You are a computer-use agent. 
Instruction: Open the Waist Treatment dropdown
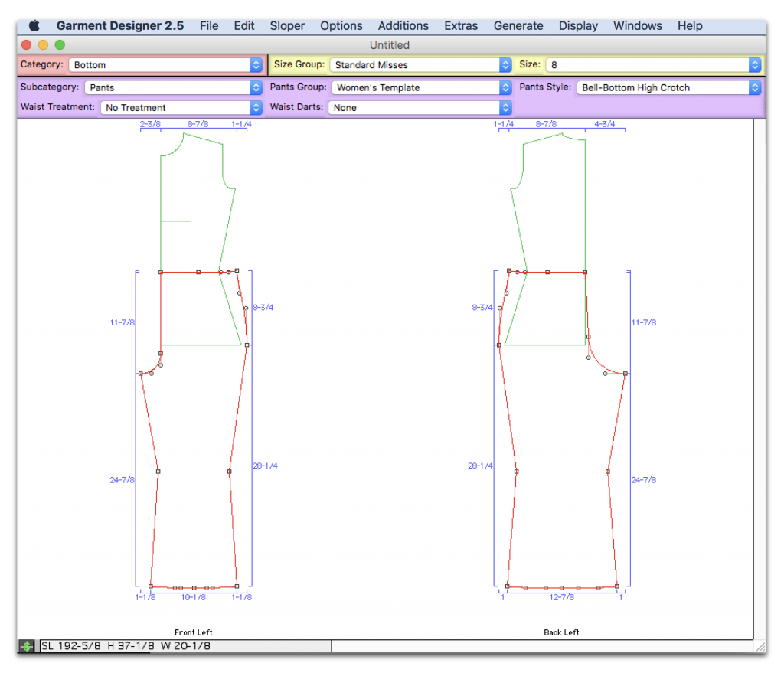coord(181,107)
